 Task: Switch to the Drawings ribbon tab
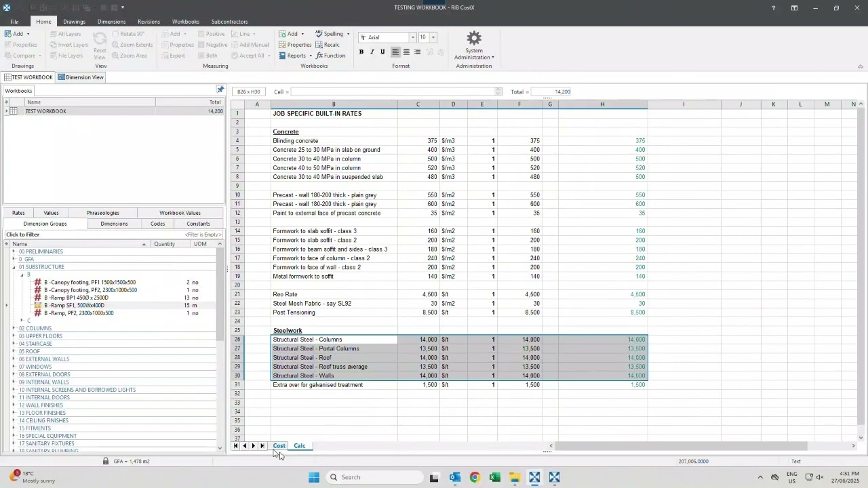tap(74, 22)
